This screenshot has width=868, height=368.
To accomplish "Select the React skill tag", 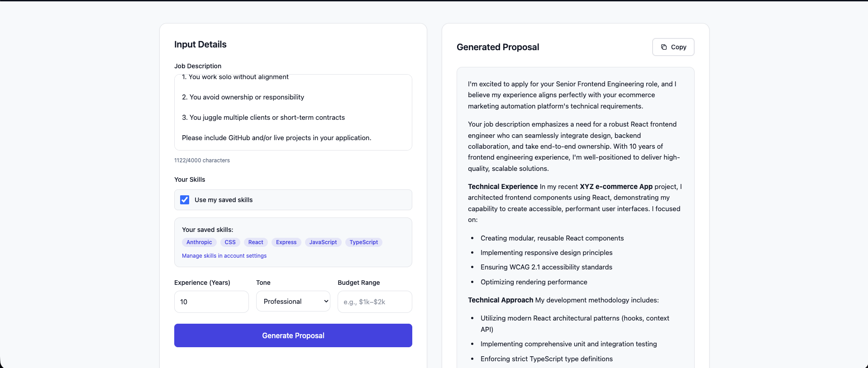I will [256, 242].
